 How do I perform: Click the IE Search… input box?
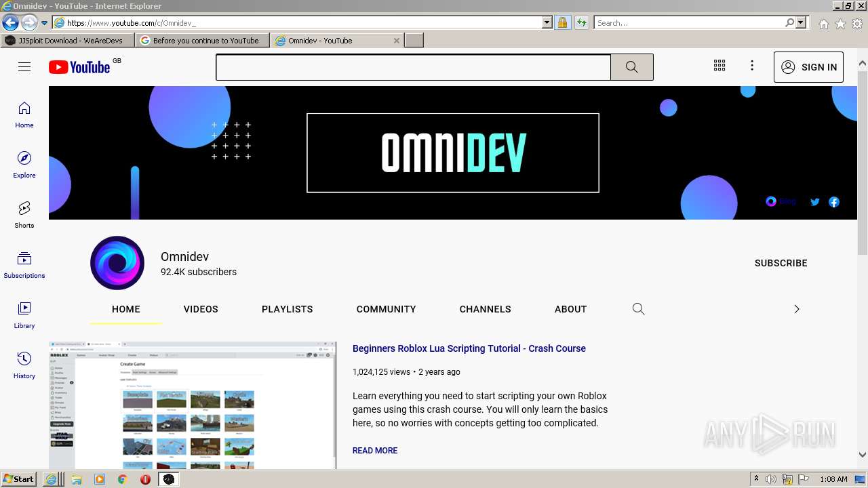point(689,22)
